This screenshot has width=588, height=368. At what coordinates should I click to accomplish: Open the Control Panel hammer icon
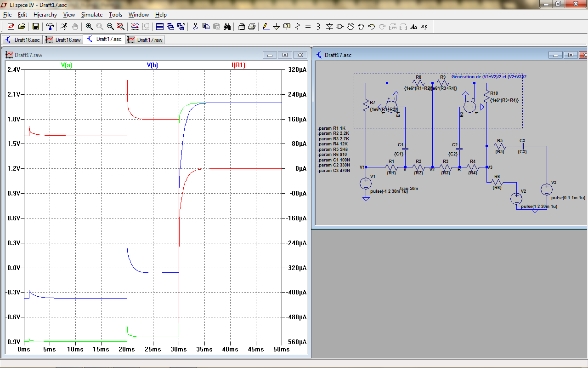pyautogui.click(x=50, y=27)
